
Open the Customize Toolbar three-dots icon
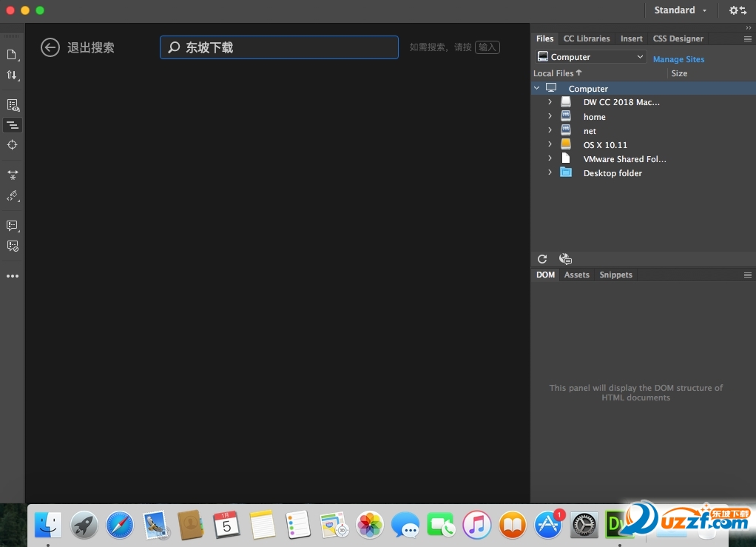click(13, 276)
